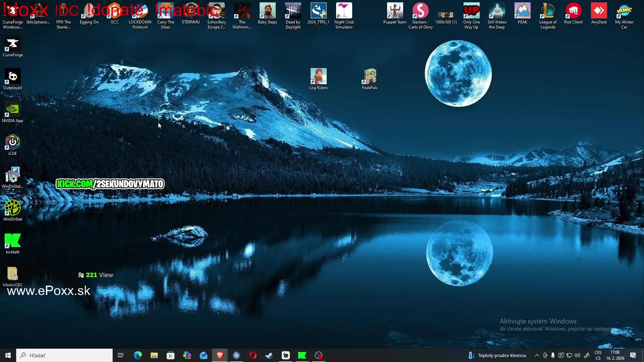Select the PeakPals desktop icon
Viewport: 644px width, 362px height.
click(370, 79)
